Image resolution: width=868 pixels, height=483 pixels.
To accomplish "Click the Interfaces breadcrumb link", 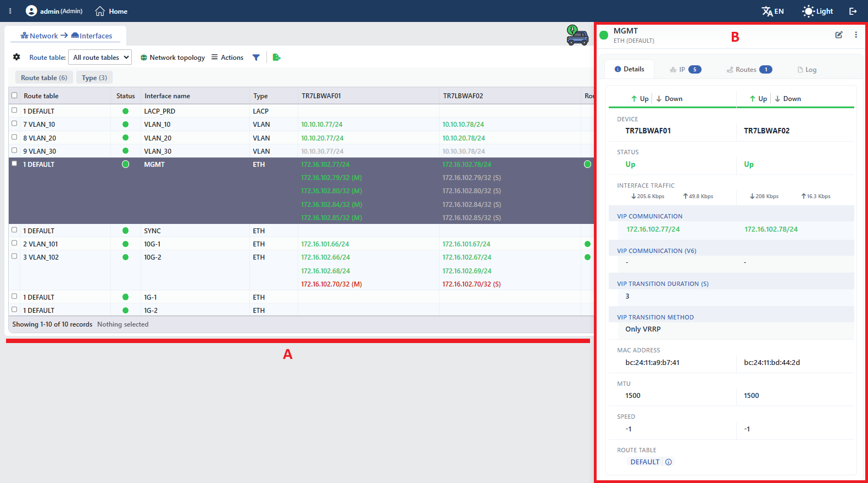I will point(92,36).
